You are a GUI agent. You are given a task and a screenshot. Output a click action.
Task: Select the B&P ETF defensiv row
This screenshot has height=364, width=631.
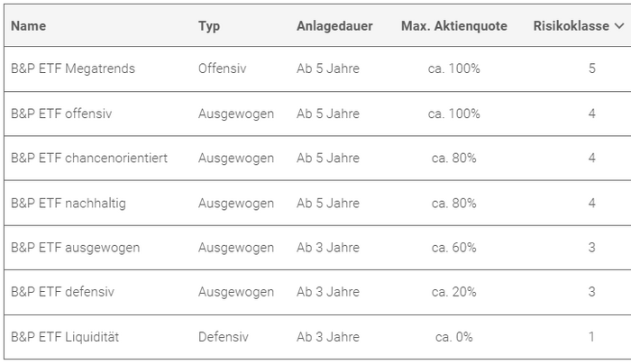pyautogui.click(x=62, y=292)
